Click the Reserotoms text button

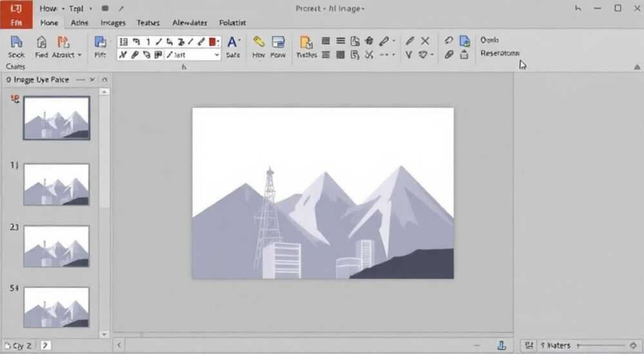point(500,53)
